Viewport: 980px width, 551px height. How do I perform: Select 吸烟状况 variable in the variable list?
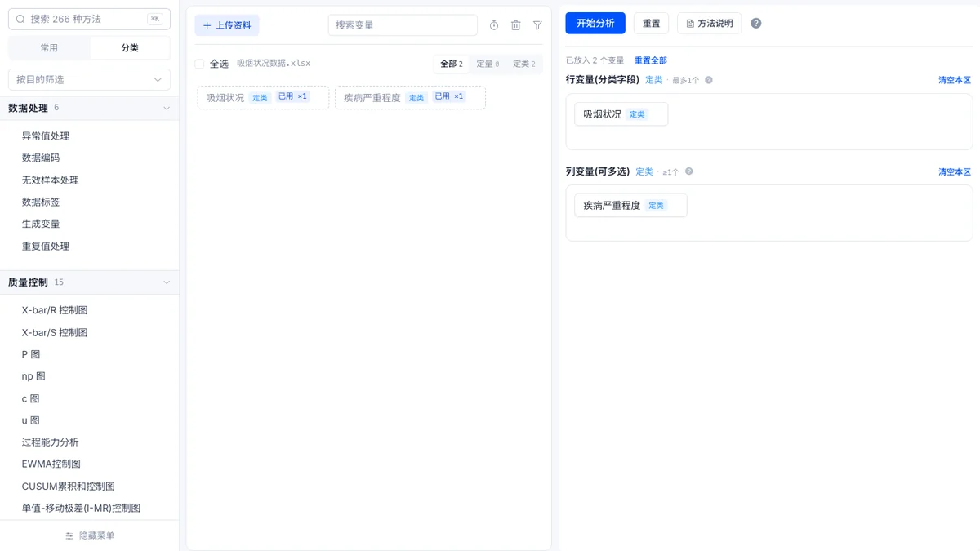pyautogui.click(x=263, y=97)
